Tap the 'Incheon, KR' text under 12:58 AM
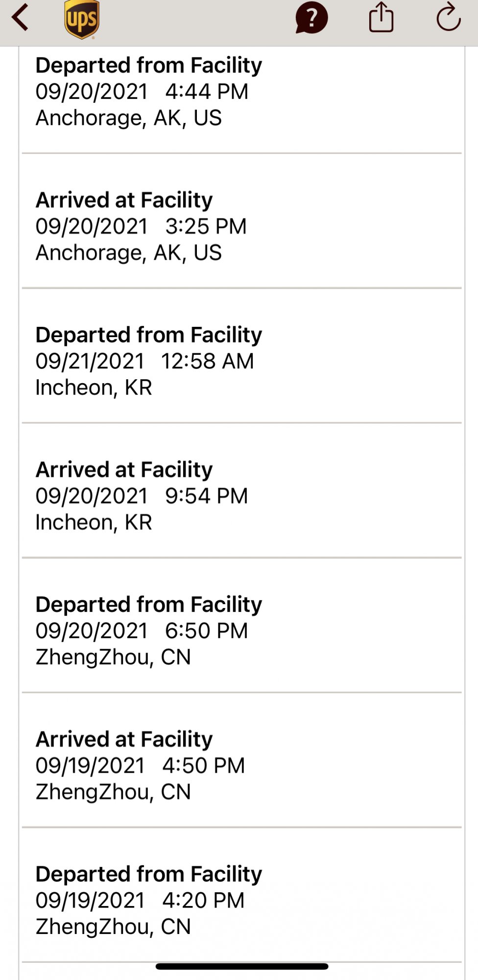Image resolution: width=478 pixels, height=980 pixels. [x=94, y=388]
